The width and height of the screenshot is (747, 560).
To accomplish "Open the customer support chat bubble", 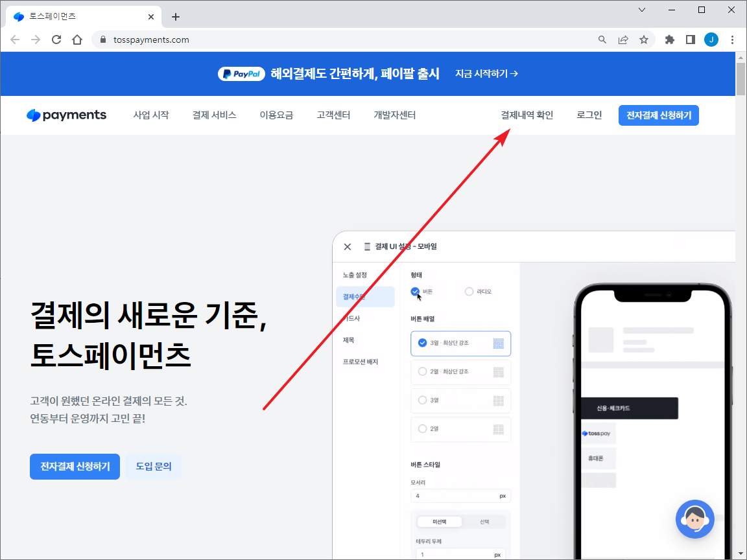I will 694,519.
